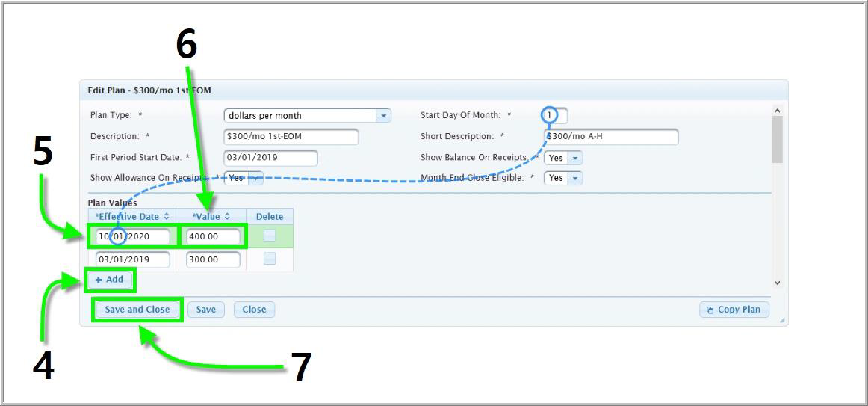Click the Close button beside Save
The image size is (868, 406).
point(254,310)
